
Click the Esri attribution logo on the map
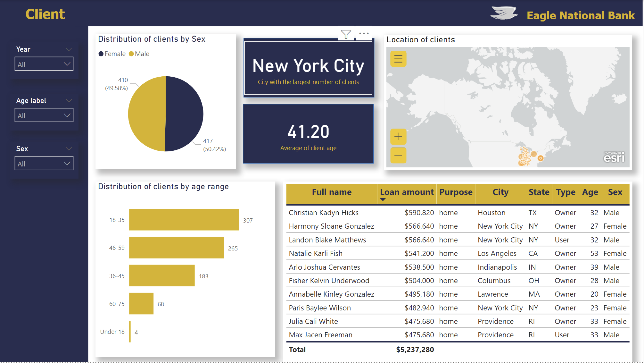614,158
